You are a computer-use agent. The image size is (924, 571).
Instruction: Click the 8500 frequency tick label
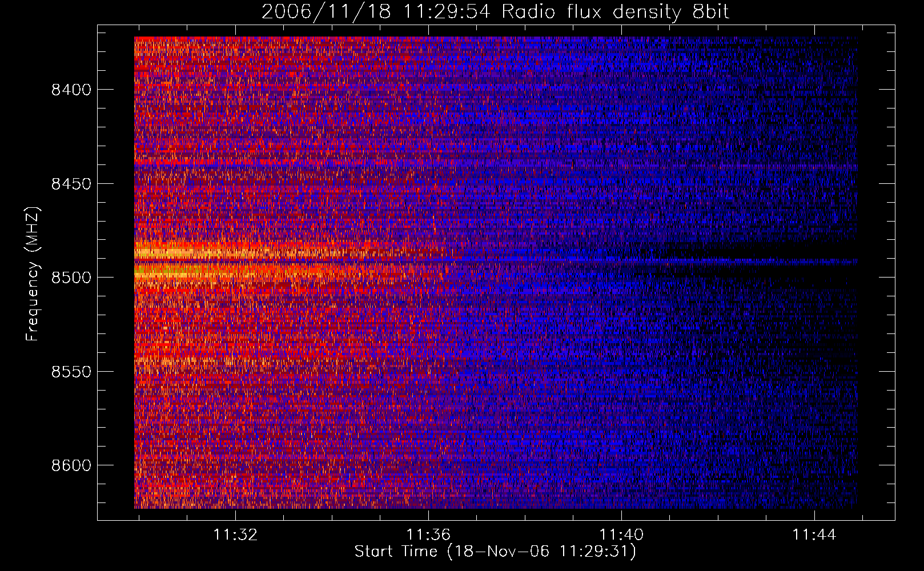[x=71, y=278]
